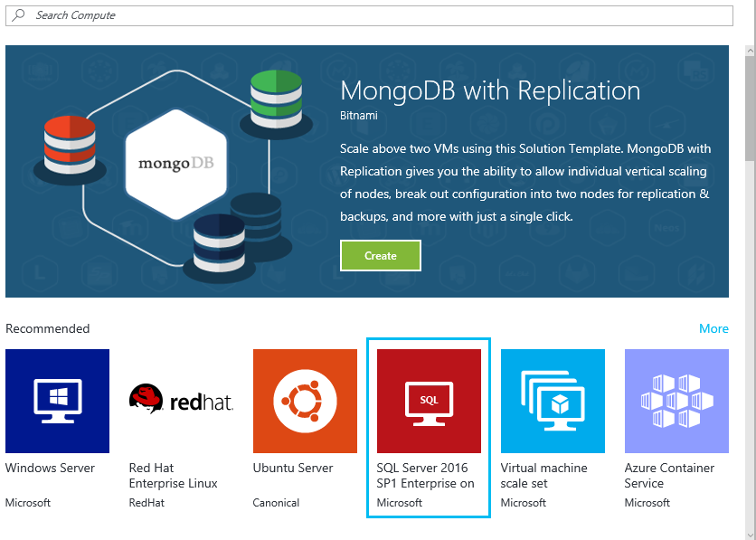Select the SQL Server red tile icon

tap(429, 401)
